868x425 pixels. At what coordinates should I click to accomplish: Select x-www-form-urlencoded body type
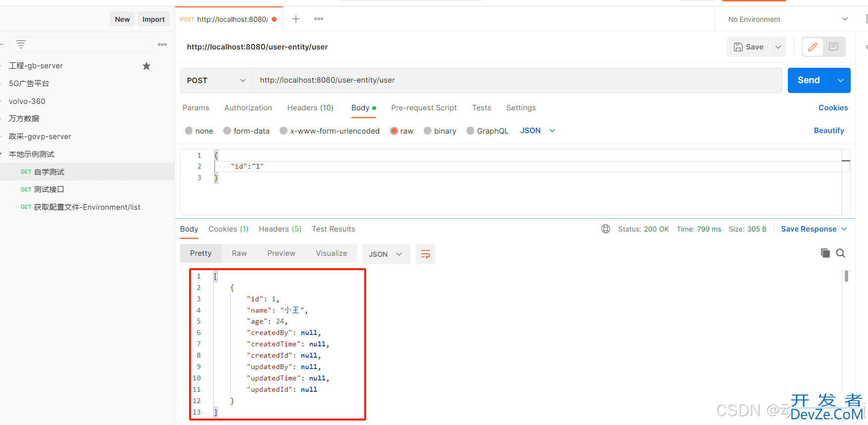(x=330, y=131)
